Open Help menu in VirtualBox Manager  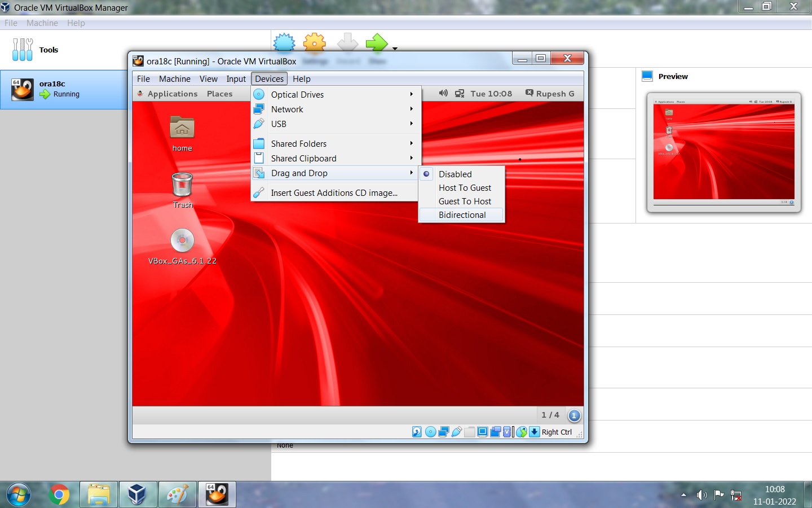[76, 23]
